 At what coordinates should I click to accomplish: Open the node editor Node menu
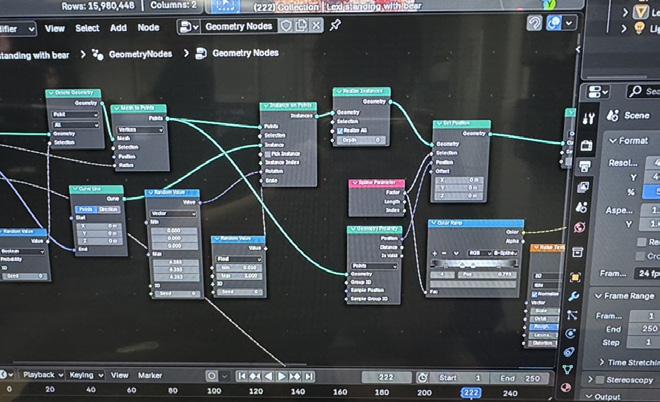pos(148,27)
